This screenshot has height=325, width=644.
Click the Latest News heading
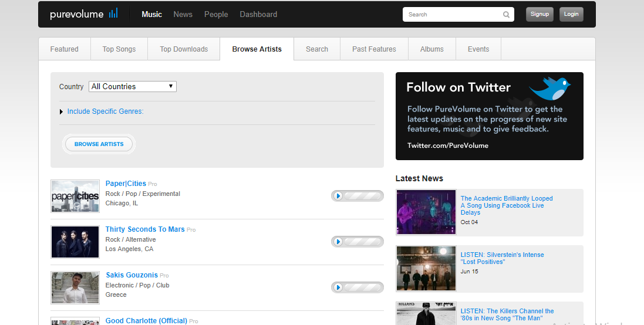point(419,178)
